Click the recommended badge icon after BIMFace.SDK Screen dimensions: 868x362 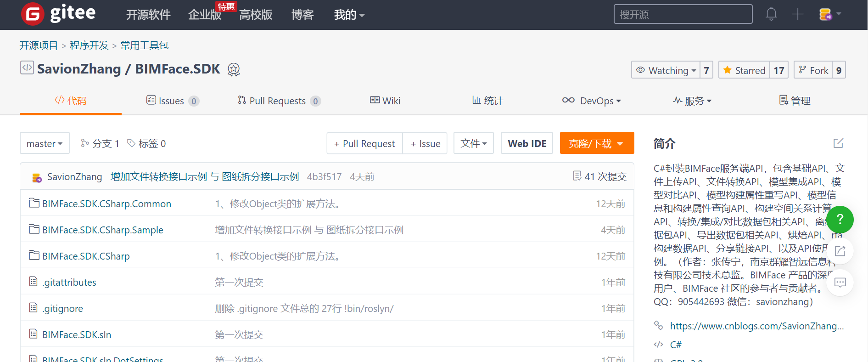pos(234,69)
